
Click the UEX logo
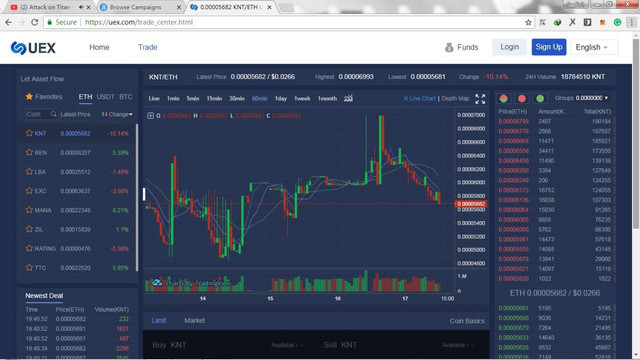[33, 48]
